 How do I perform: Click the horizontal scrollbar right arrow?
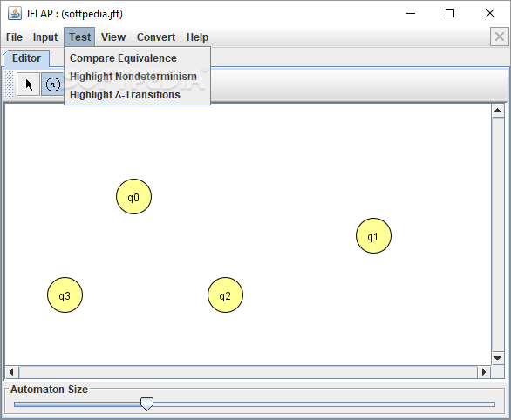click(484, 372)
